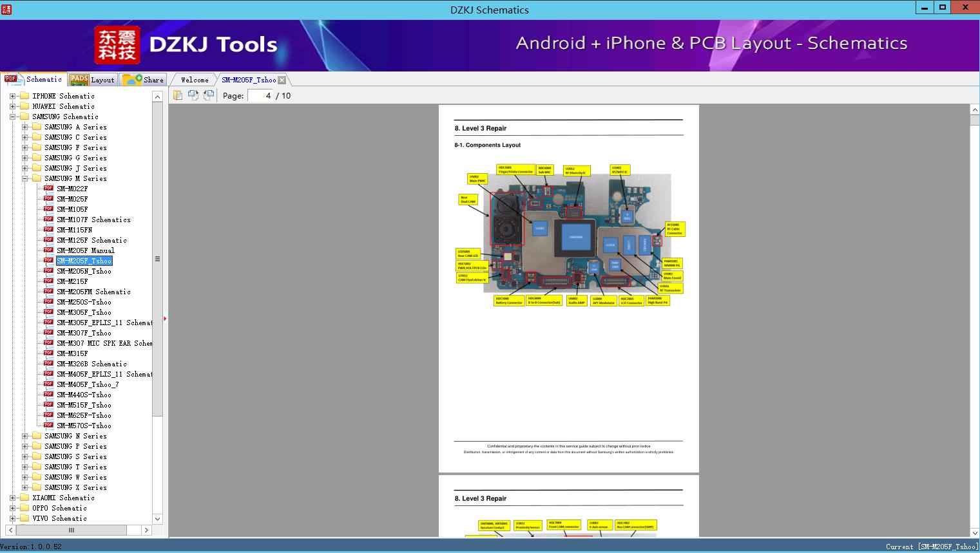The height and width of the screenshot is (553, 980).
Task: Expand the HUAWEI Schematic node
Action: tap(12, 106)
